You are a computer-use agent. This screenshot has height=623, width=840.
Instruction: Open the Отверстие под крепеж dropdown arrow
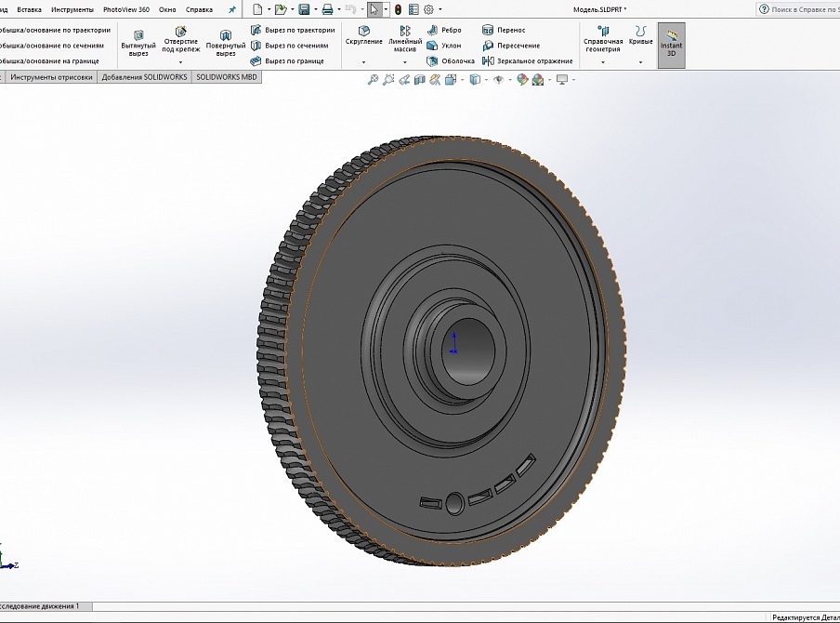(x=180, y=62)
